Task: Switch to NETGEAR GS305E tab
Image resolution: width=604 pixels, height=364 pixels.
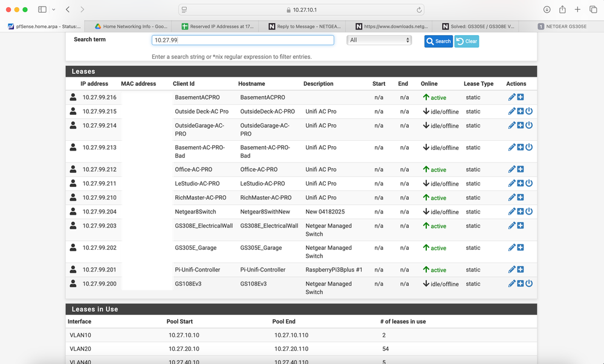Action: tap(562, 27)
